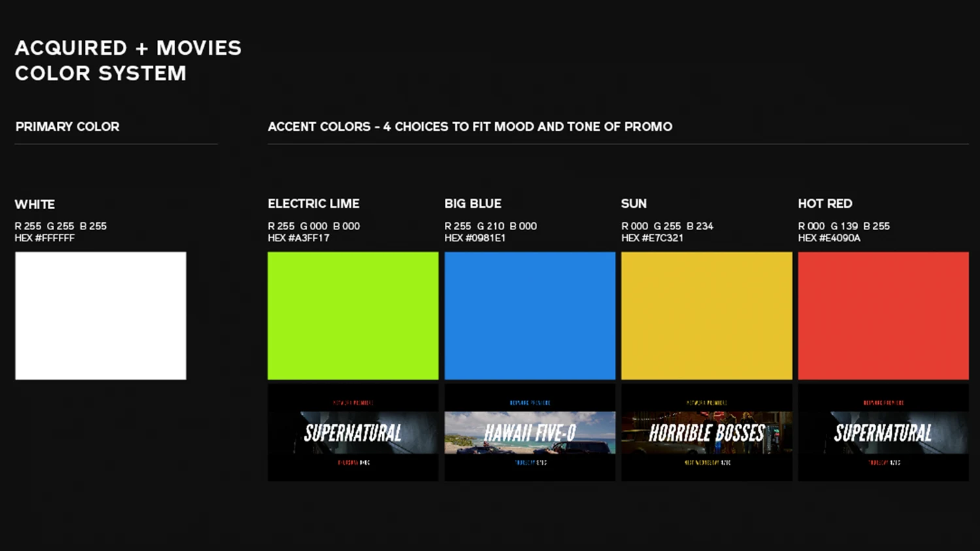
Task: Click the white primary color swatch
Action: (x=101, y=316)
